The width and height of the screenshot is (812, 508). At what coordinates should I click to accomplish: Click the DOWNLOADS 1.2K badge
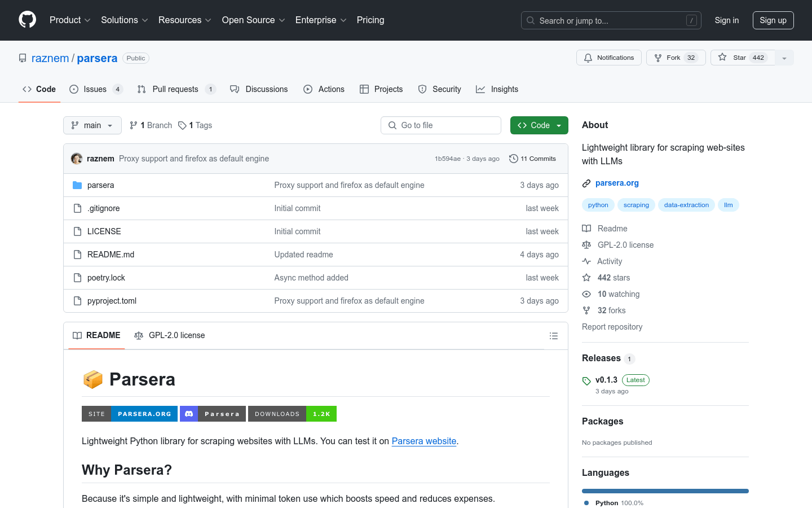(292, 414)
